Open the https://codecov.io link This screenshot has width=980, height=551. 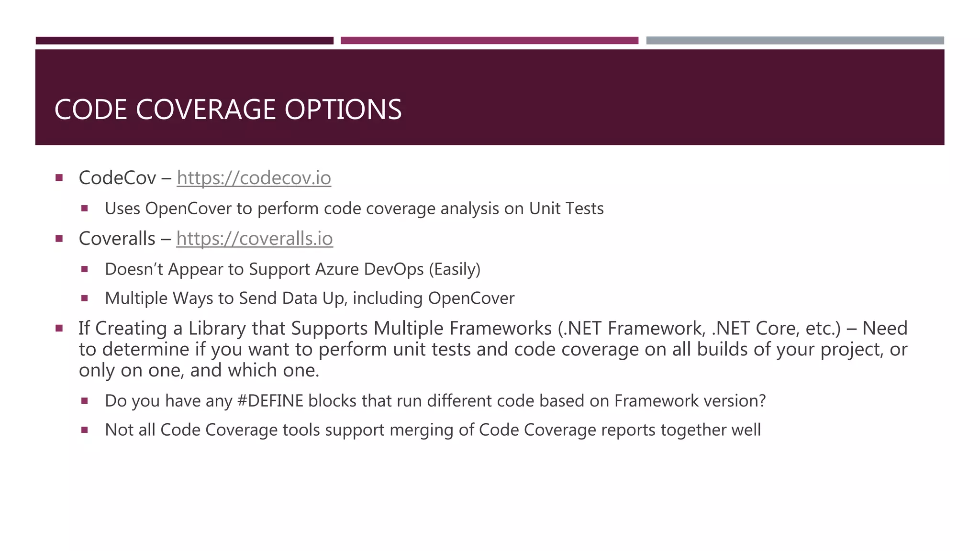click(254, 178)
